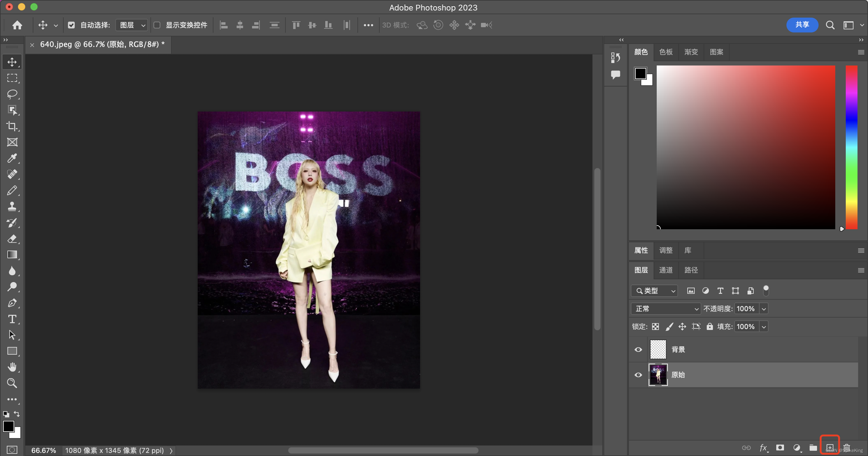Select the Clone Stamp tool
The image size is (868, 456).
point(12,206)
